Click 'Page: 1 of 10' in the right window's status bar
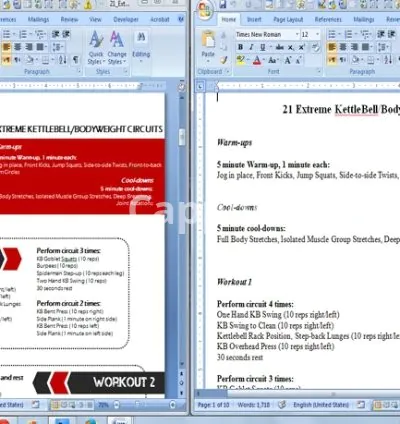This screenshot has width=400, height=424. [x=213, y=405]
